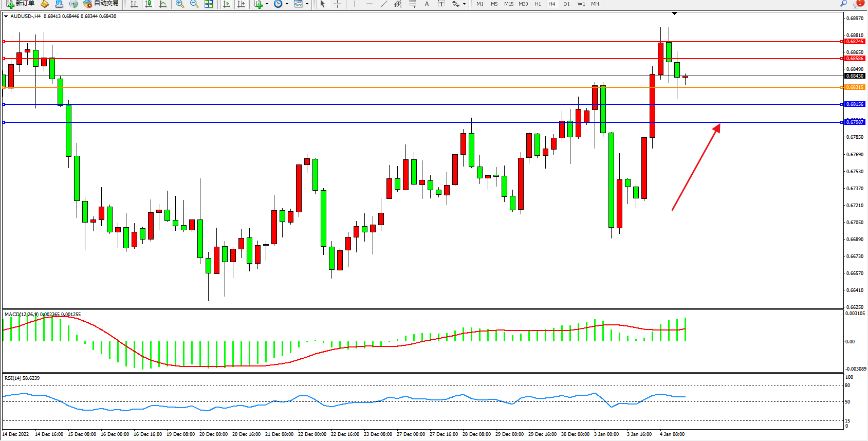Switch to the M15 timeframe

pos(508,4)
